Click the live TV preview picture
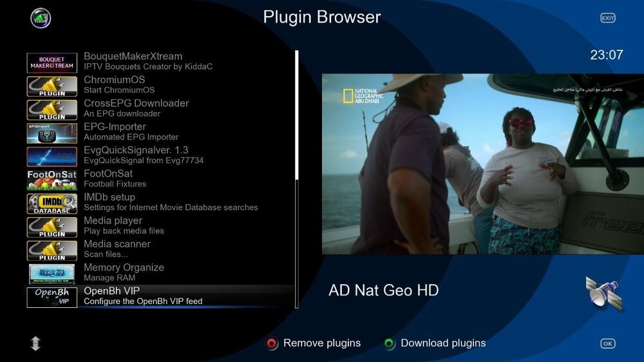Image resolution: width=644 pixels, height=362 pixels. [483, 164]
